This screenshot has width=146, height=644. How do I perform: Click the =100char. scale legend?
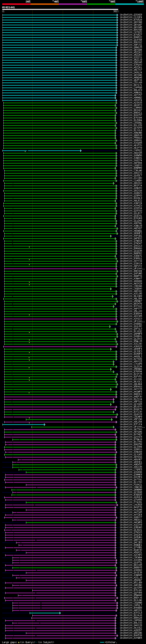tap(108, 642)
